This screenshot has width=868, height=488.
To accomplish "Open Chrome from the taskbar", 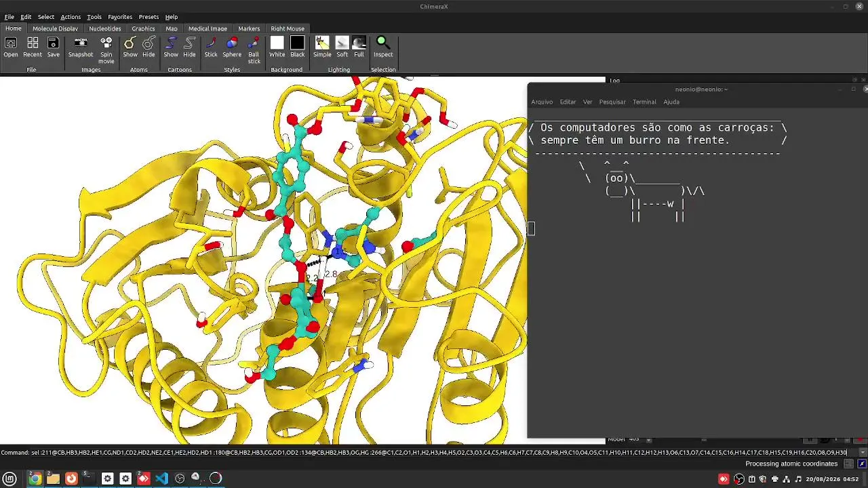I will (x=35, y=479).
